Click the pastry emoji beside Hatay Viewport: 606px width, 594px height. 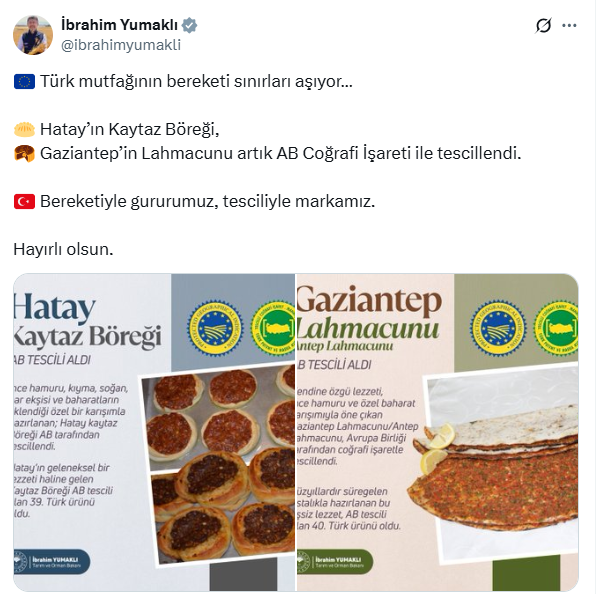[x=24, y=129]
